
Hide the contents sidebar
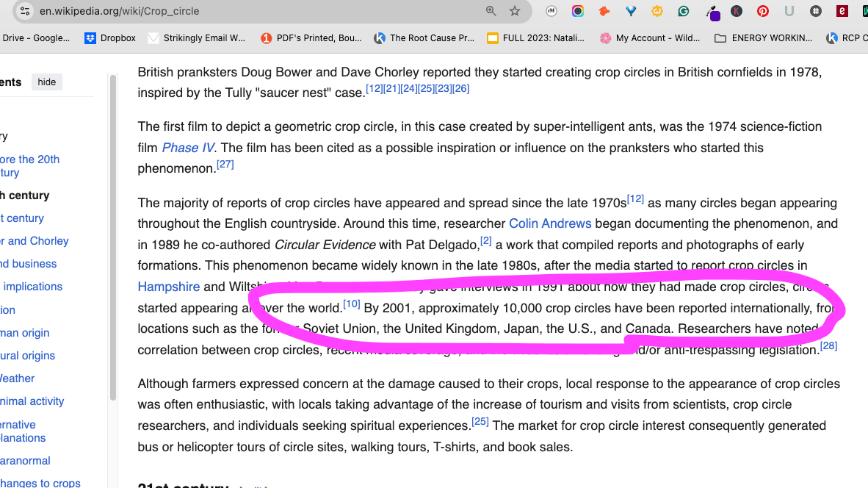tap(46, 82)
